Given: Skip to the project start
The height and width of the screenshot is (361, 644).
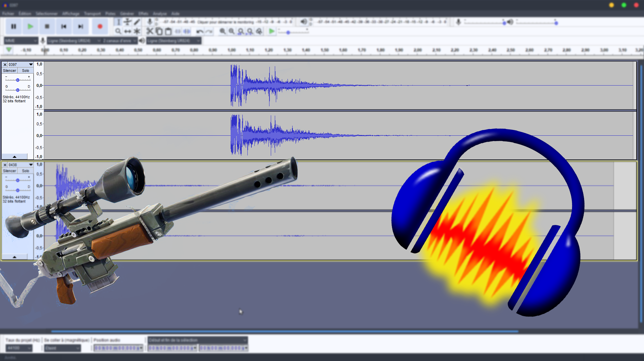Looking at the screenshot, I should (x=64, y=26).
